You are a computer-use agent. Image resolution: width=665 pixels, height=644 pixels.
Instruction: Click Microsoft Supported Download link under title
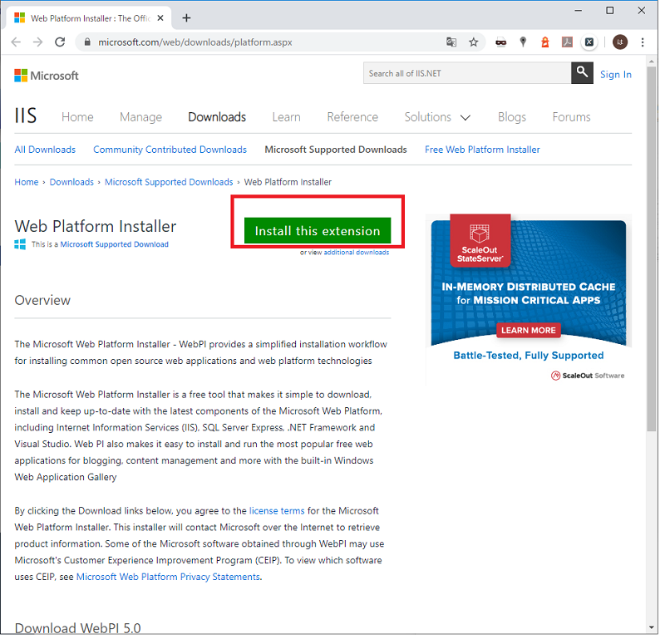click(114, 244)
